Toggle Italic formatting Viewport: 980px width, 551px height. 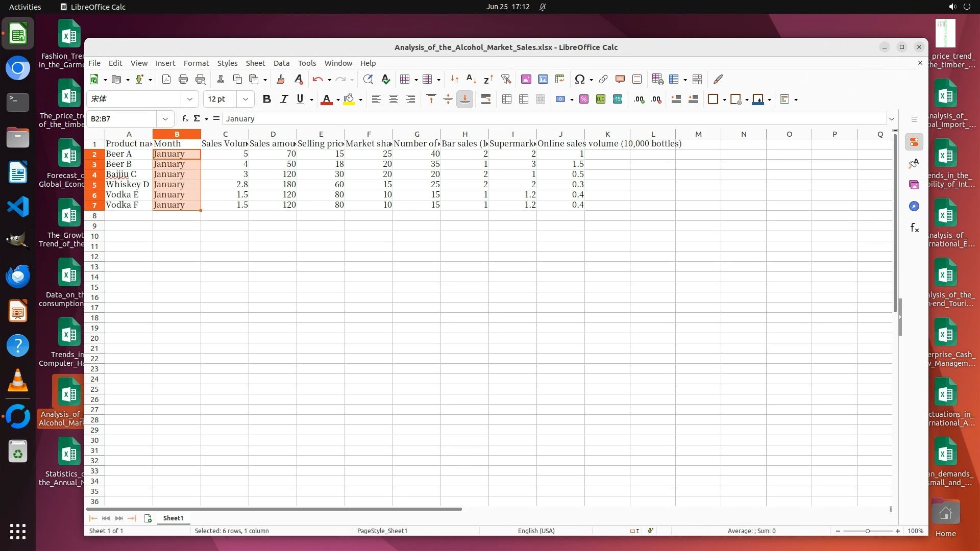point(284,99)
